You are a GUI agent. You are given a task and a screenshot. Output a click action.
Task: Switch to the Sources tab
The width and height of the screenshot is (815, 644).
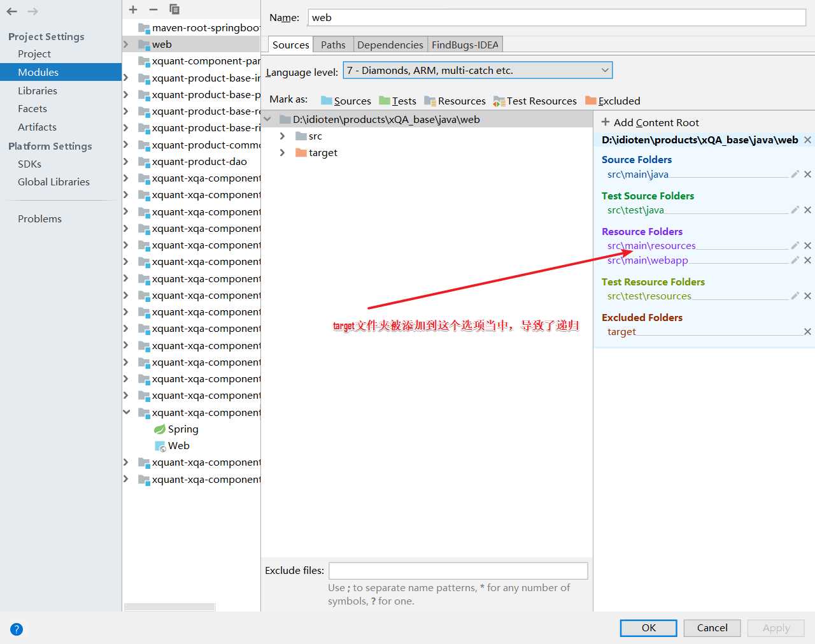pyautogui.click(x=290, y=45)
